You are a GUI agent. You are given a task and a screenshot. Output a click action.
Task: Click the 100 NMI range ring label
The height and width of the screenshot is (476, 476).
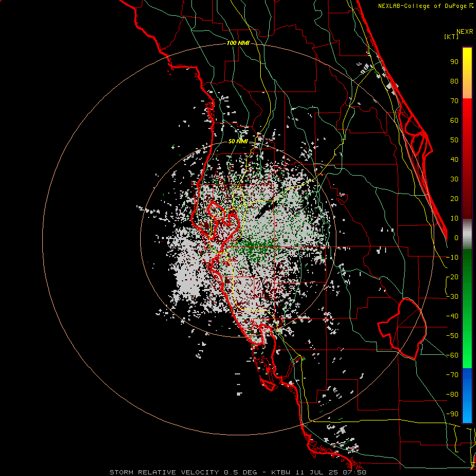click(x=238, y=43)
